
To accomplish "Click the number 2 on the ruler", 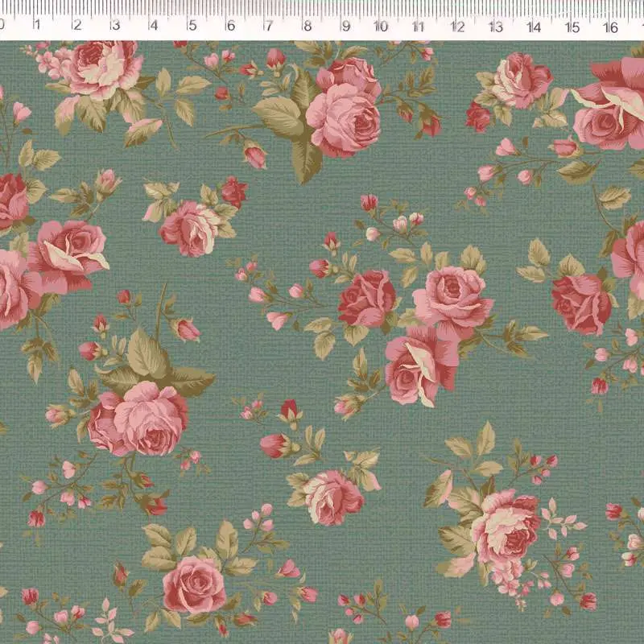I will pyautogui.click(x=76, y=26).
